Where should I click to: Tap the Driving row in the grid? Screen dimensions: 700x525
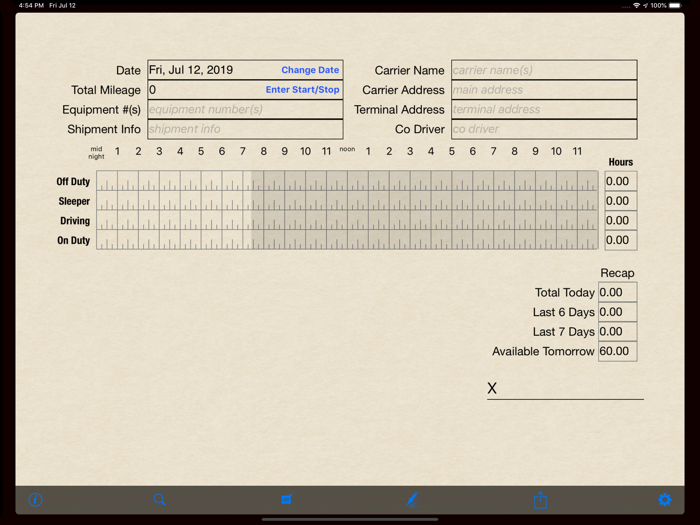347,220
